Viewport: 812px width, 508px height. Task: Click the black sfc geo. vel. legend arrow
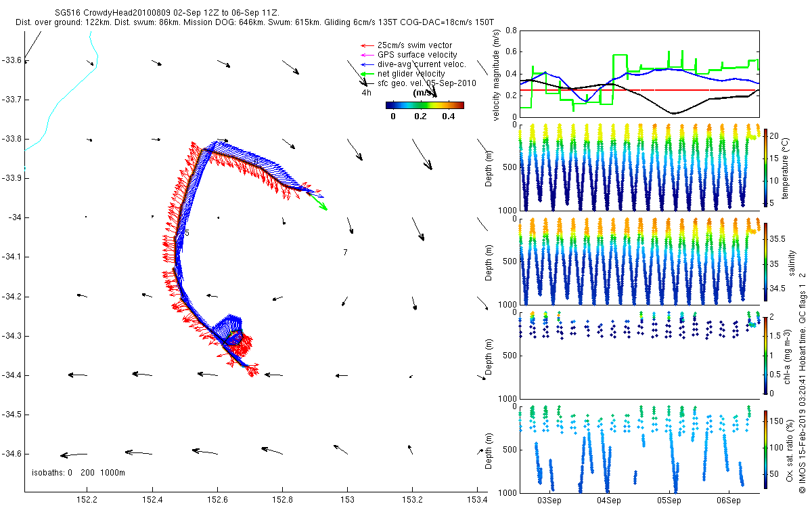pyautogui.click(x=366, y=83)
